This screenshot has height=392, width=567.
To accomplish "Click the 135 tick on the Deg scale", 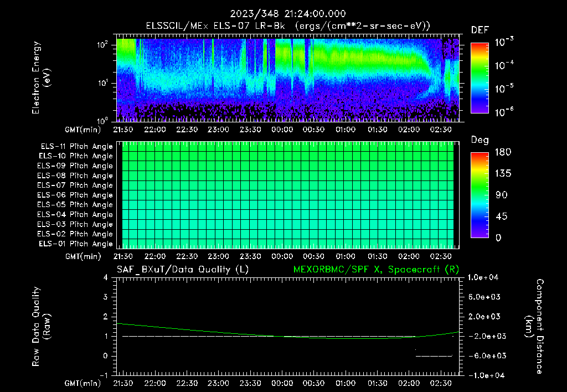I will 503,174.
